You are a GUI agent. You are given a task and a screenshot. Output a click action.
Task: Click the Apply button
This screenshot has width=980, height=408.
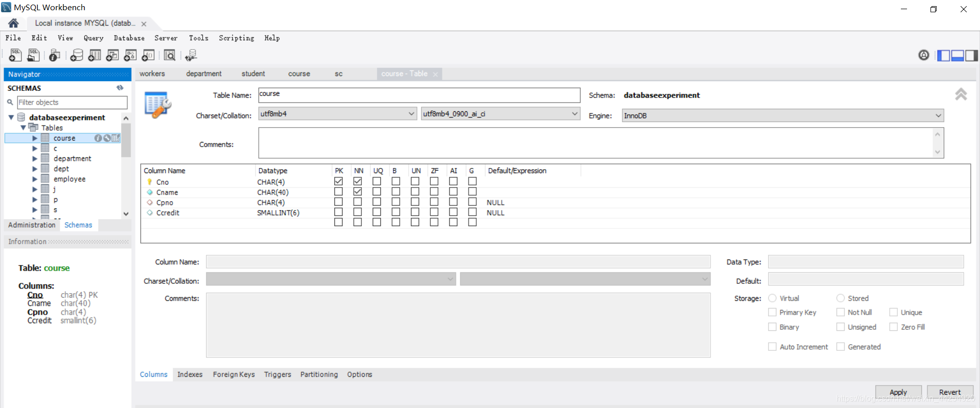(x=898, y=392)
